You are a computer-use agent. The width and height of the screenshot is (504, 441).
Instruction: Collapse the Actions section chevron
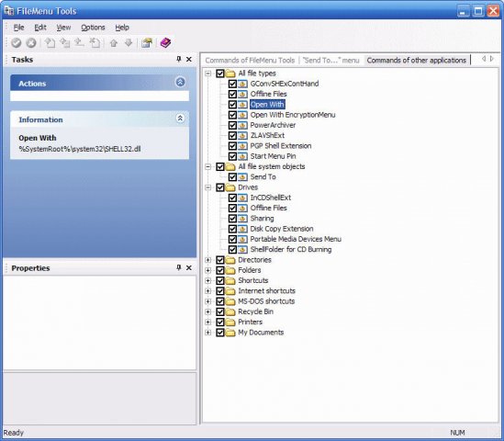coord(180,82)
